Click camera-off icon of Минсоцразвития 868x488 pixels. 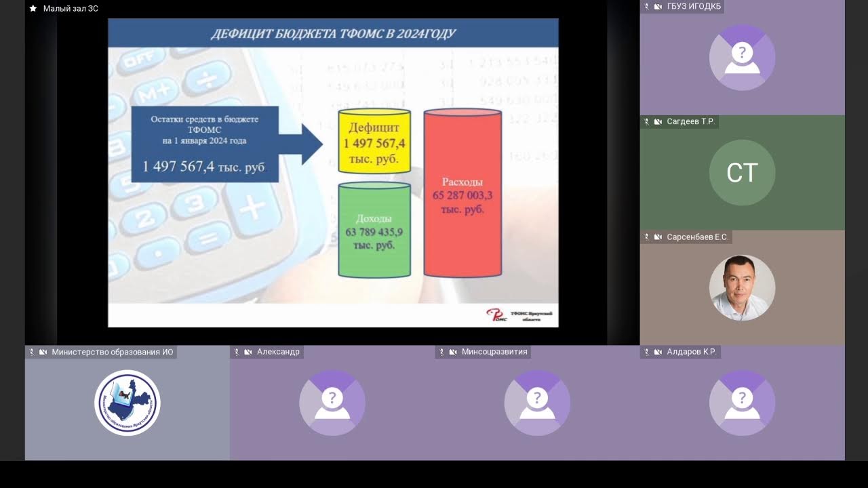tap(453, 352)
